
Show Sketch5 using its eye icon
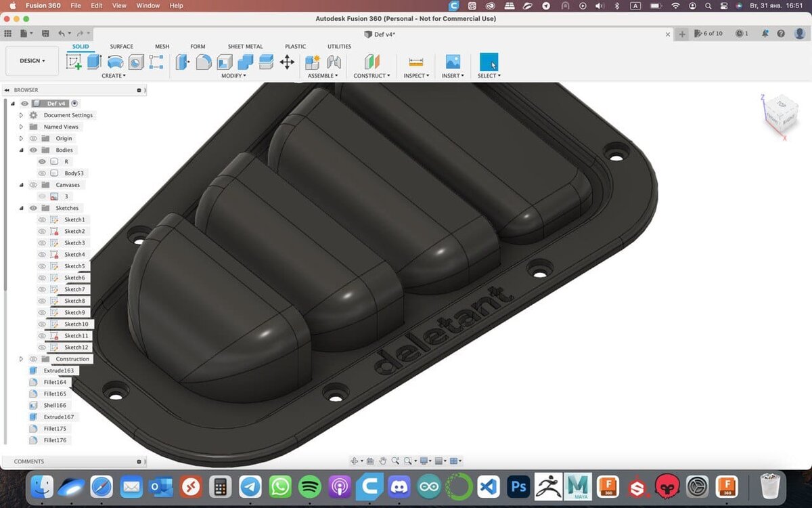tap(43, 266)
